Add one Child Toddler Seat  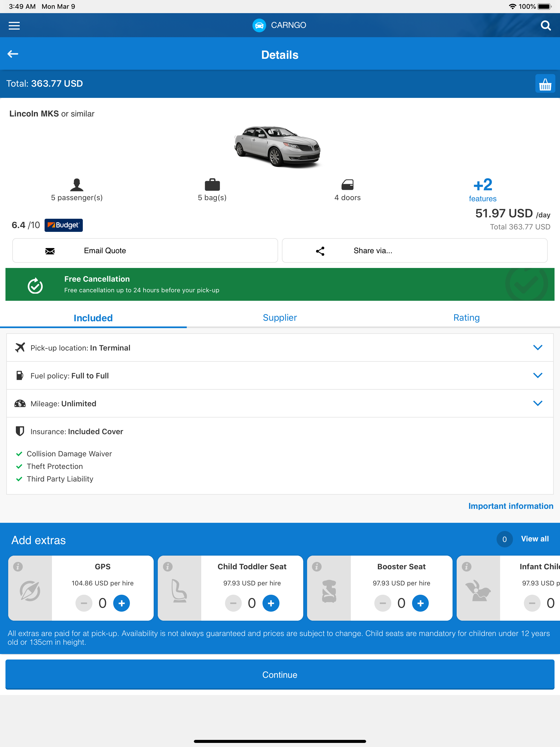coord(271,603)
